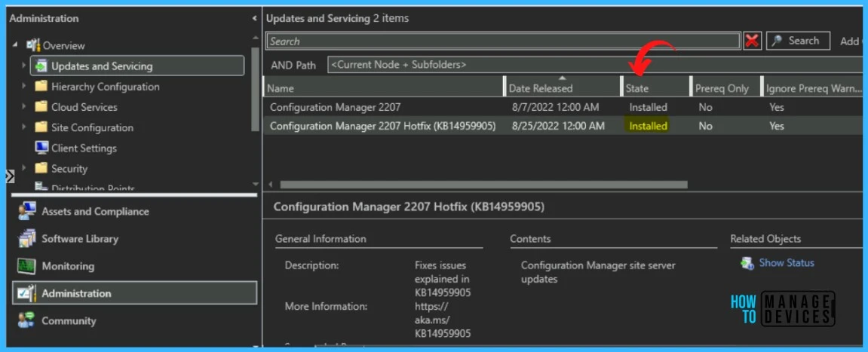Select the Site Configuration tree item
Screen dimensions: 868x352
point(92,127)
